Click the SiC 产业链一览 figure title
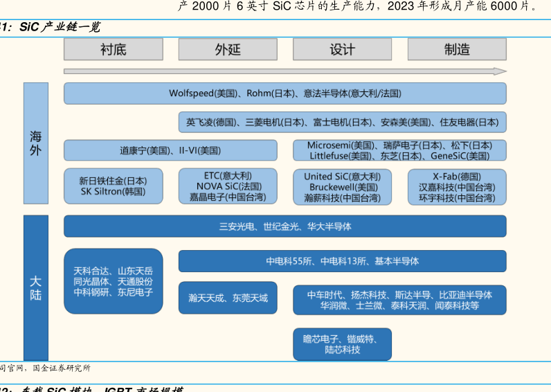This screenshot has width=551, height=392. (x=60, y=27)
